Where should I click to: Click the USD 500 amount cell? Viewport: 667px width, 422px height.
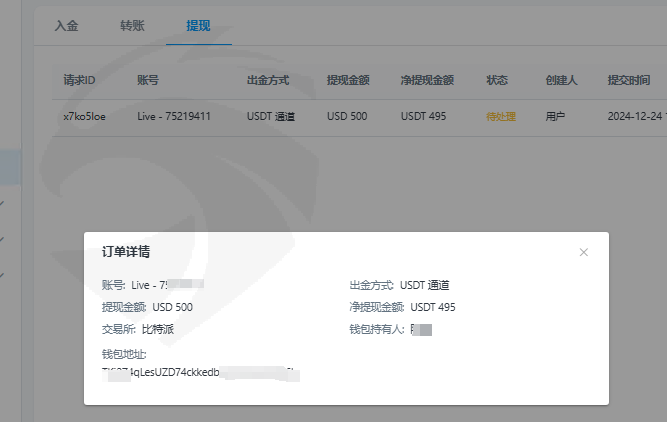pyautogui.click(x=347, y=116)
